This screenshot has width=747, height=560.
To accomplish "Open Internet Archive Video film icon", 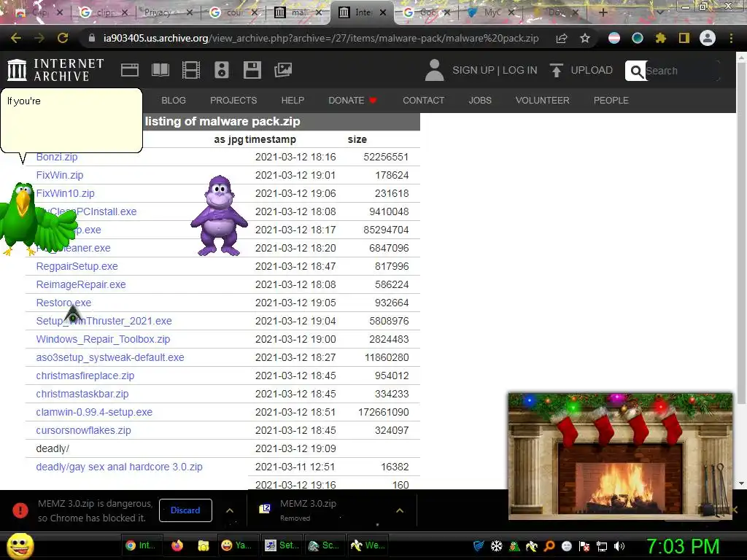I will 191,70.
